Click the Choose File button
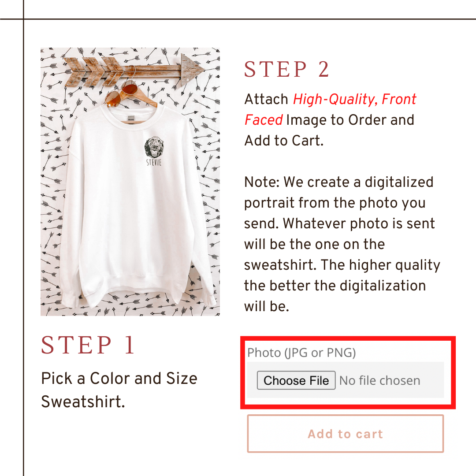 point(296,380)
